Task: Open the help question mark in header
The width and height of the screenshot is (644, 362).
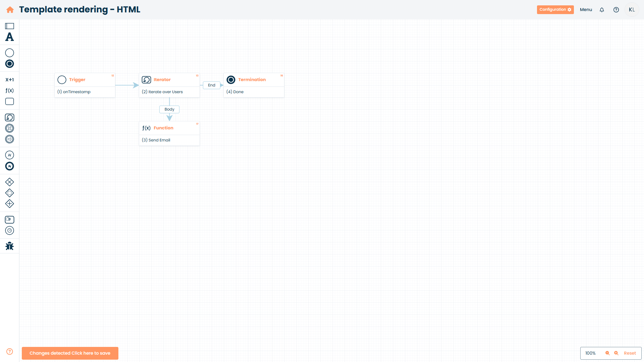Action: click(616, 10)
